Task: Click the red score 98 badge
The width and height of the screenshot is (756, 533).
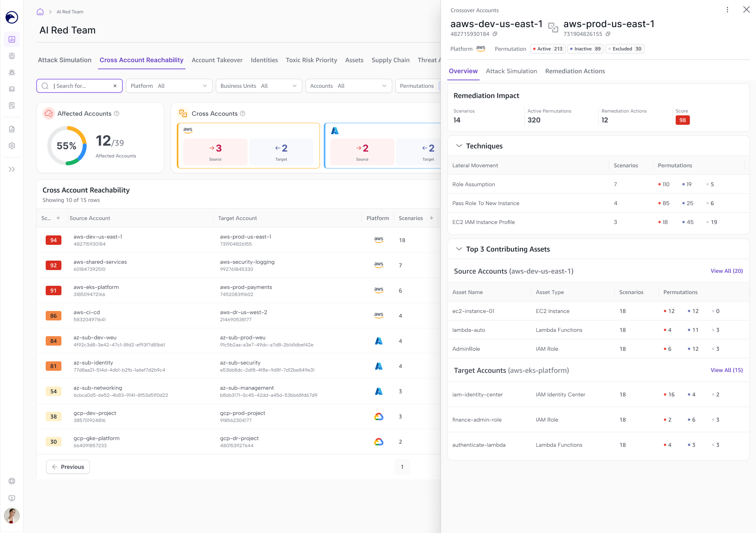Action: pos(682,120)
